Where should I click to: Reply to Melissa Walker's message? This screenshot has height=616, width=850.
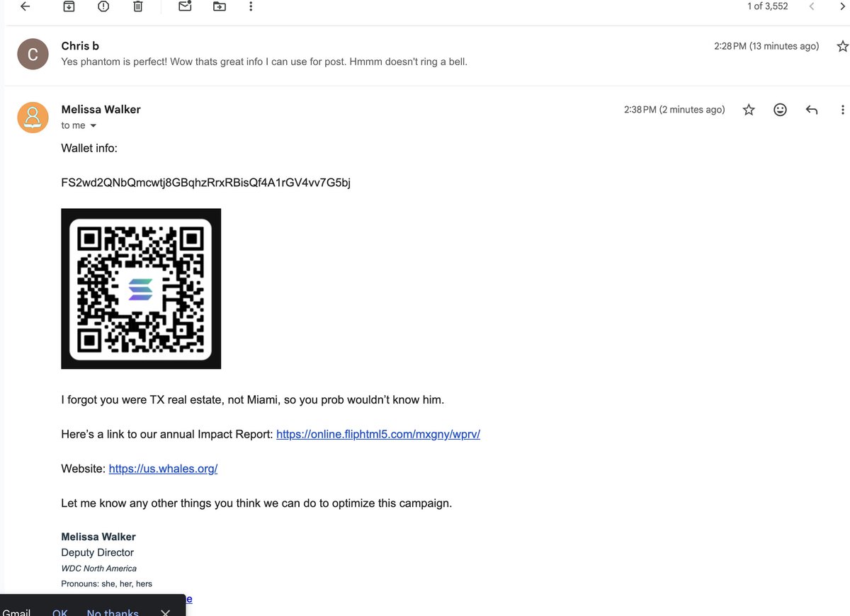coord(812,110)
